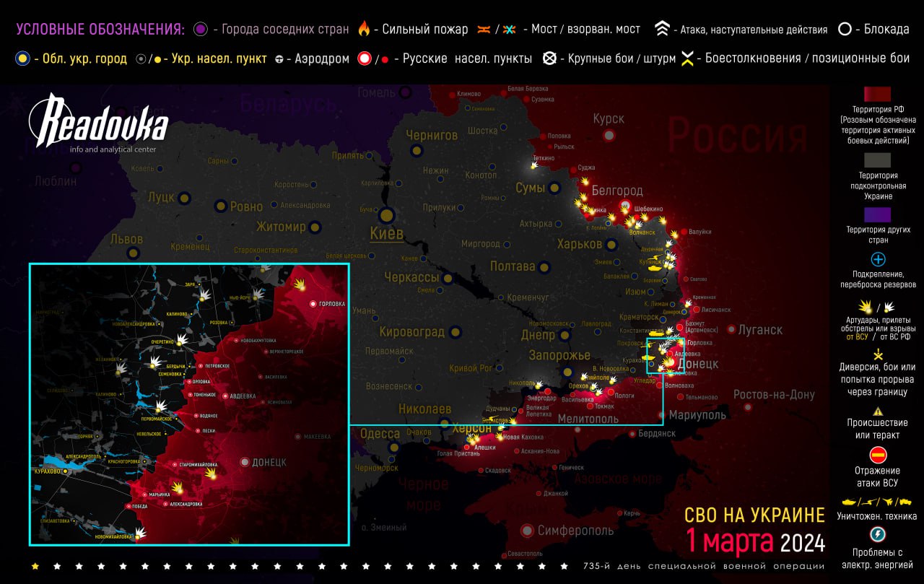Screen dimensions: 924x584
Task: Click the red Территория РФ color swatch
Action: 877,95
